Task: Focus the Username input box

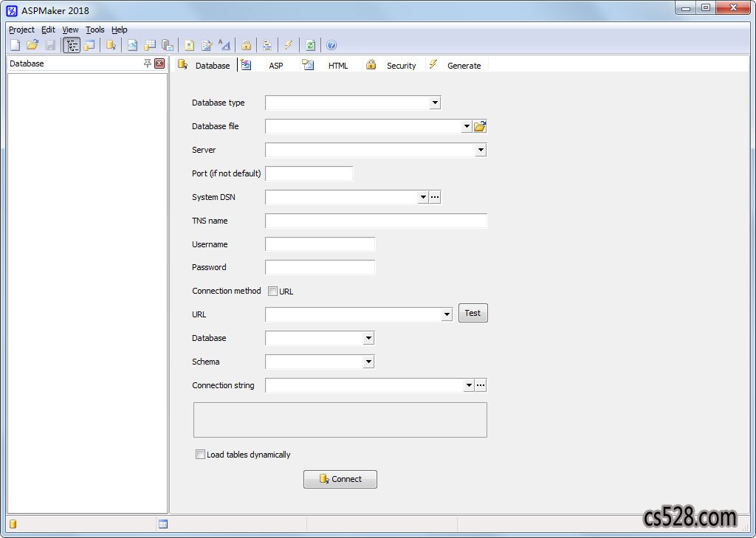Action: [320, 244]
